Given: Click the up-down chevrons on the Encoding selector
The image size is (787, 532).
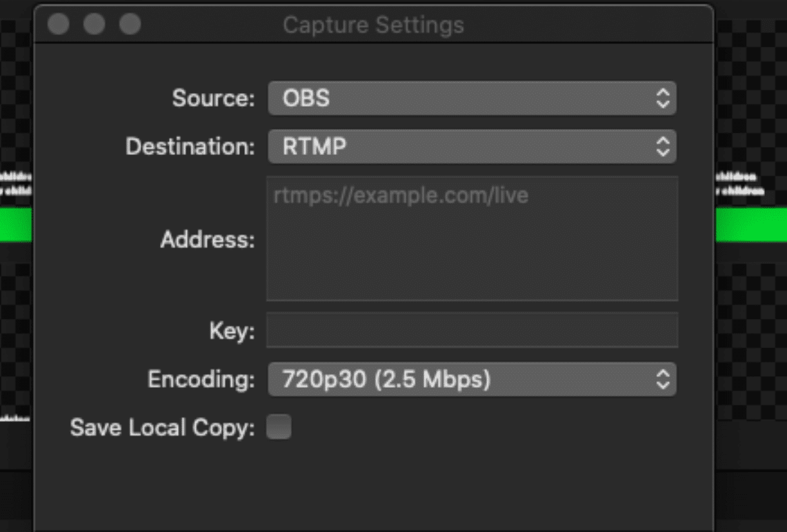Looking at the screenshot, I should coord(663,379).
